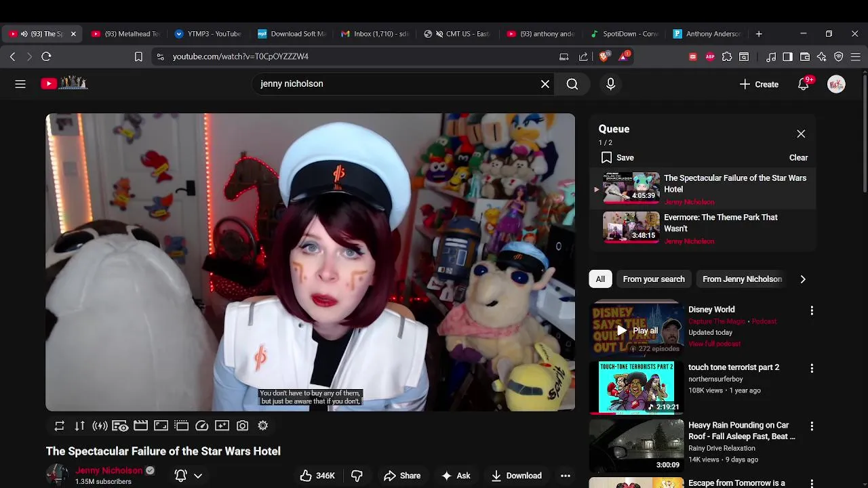Viewport: 868px width, 488px height.
Task: Toggle the eye visibility icon below video
Action: click(x=121, y=426)
